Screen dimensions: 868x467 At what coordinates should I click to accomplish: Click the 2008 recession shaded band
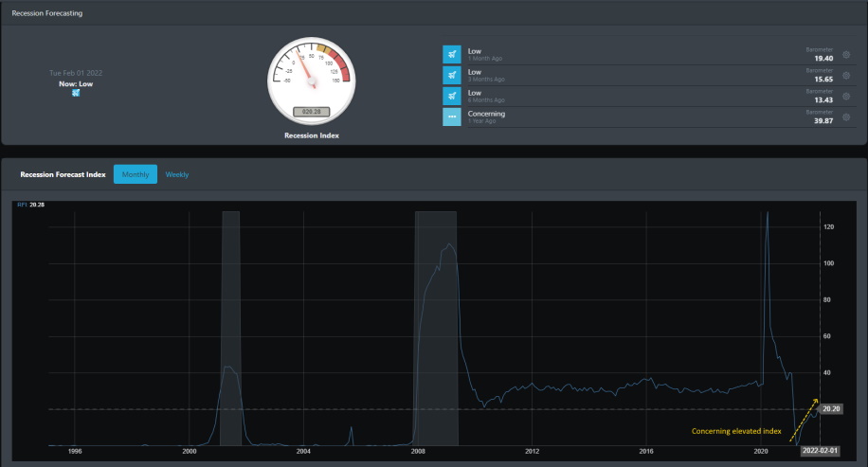click(436, 328)
